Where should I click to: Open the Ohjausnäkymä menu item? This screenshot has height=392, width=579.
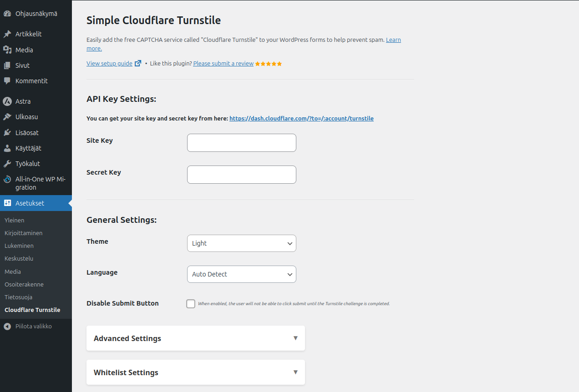[x=36, y=14]
